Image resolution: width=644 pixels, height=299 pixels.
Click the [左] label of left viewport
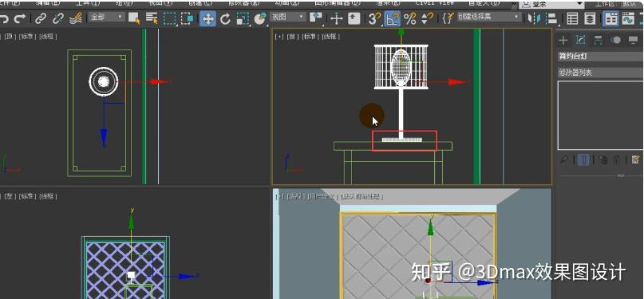coord(10,196)
